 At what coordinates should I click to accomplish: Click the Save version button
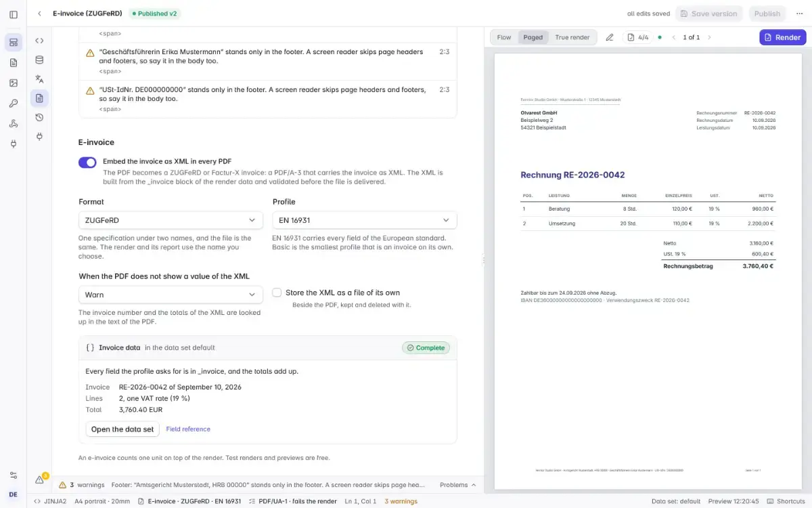click(708, 14)
